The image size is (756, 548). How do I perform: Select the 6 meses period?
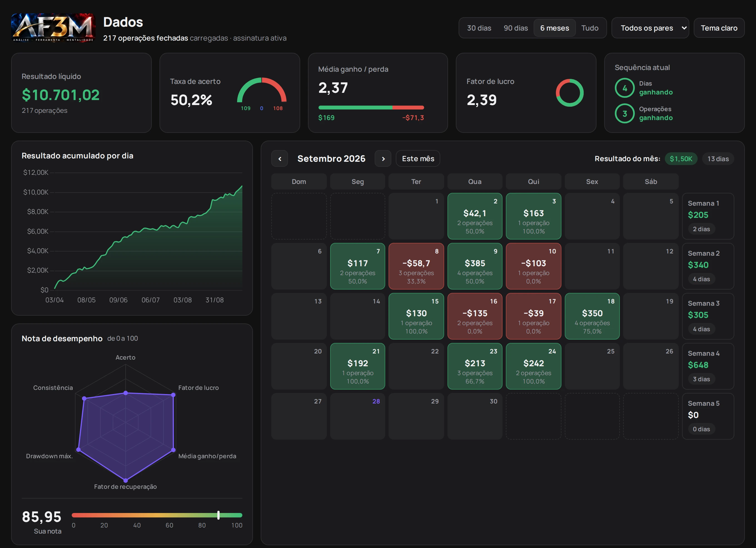555,28
